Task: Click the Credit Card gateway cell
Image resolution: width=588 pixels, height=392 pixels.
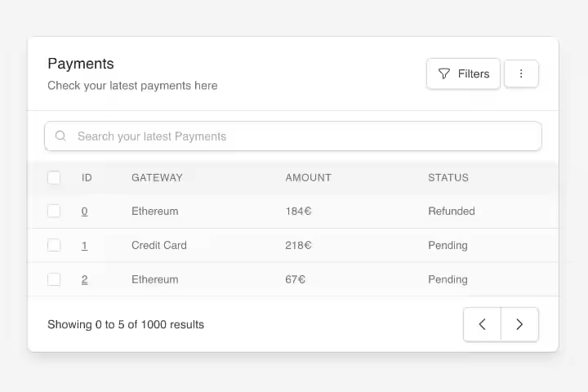Action: [x=158, y=245]
